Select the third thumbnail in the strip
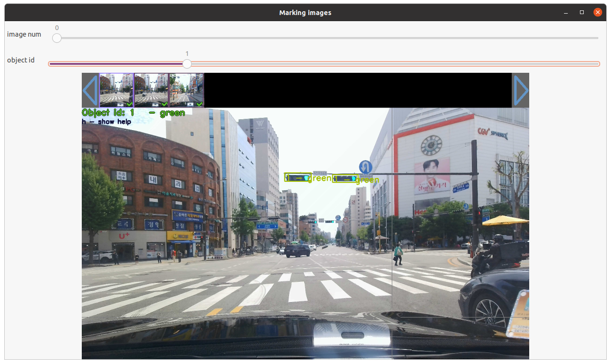 tap(187, 90)
